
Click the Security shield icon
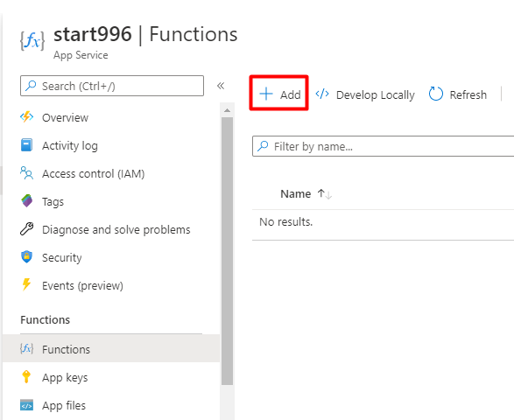[26, 257]
